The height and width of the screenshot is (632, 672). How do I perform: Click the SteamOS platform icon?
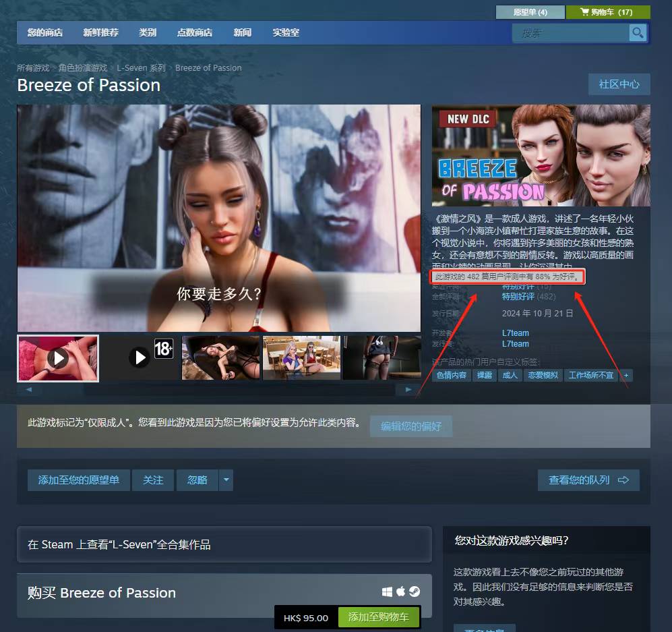coord(414,592)
